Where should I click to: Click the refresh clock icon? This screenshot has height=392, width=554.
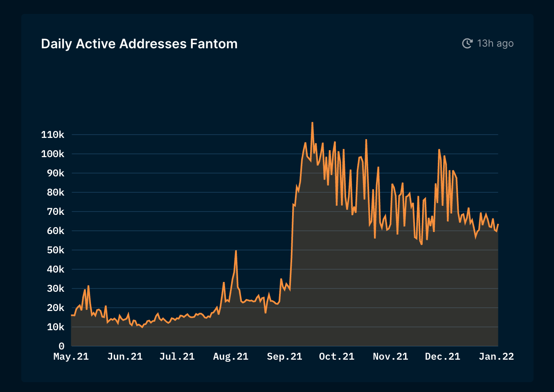coord(467,43)
